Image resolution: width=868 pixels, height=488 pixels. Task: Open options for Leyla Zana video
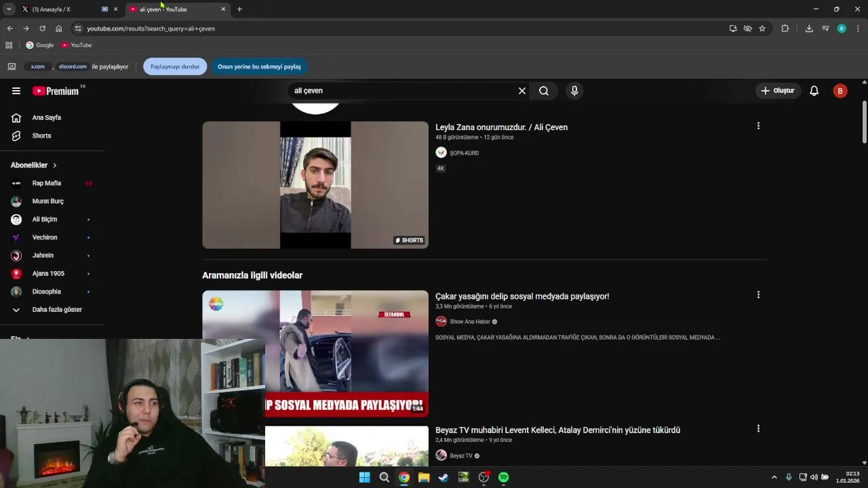[758, 126]
